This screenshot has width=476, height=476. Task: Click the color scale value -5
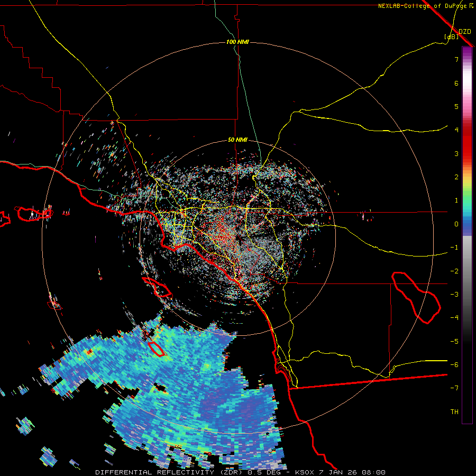click(x=454, y=342)
